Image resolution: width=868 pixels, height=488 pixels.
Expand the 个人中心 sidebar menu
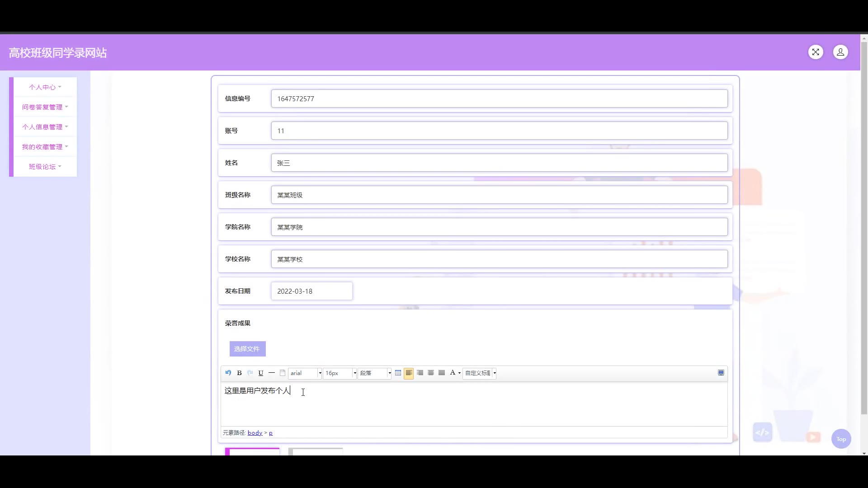tap(45, 87)
